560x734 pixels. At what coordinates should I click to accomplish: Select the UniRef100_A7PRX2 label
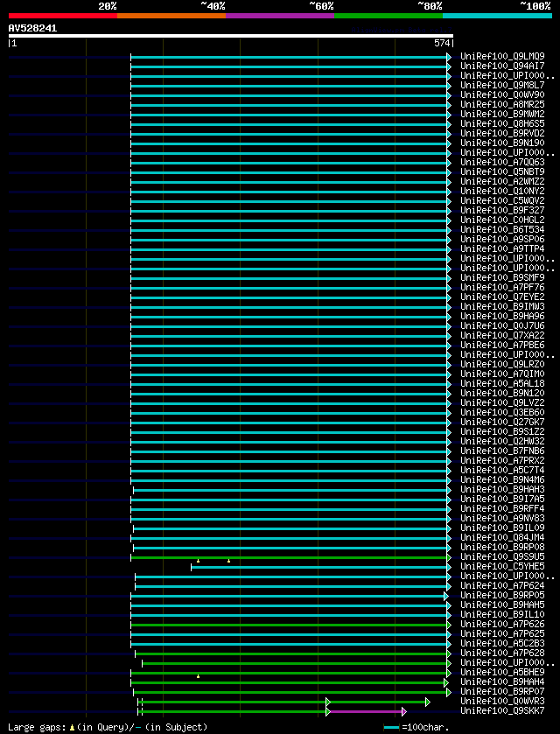502,461
